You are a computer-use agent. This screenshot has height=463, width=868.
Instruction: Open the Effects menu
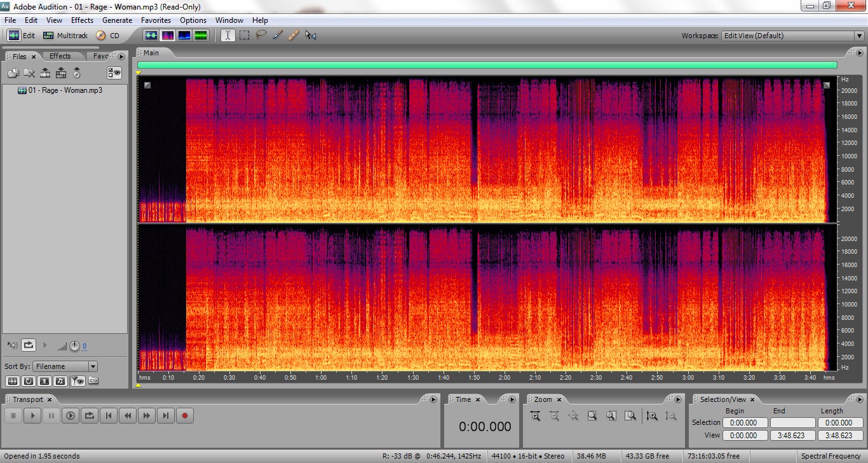[82, 20]
